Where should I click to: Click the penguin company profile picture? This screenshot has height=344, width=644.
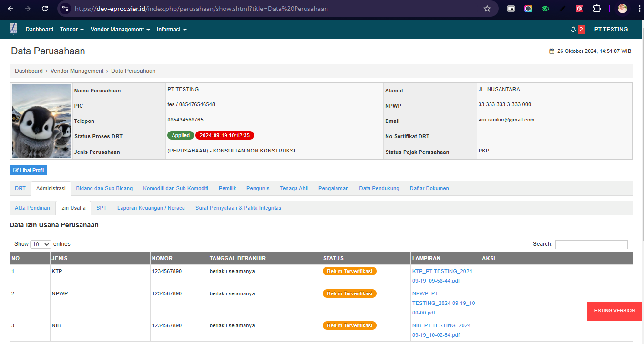[x=41, y=121]
